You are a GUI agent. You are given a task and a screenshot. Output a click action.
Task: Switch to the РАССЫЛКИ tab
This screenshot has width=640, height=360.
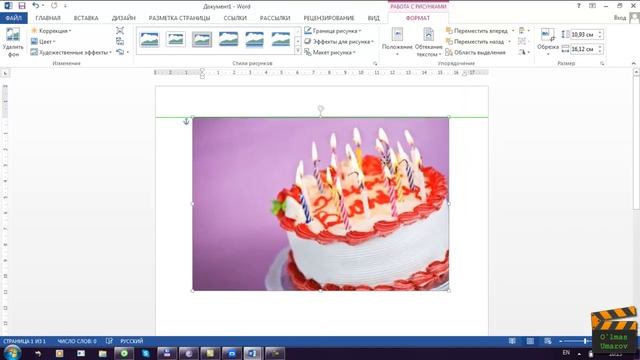tap(275, 18)
